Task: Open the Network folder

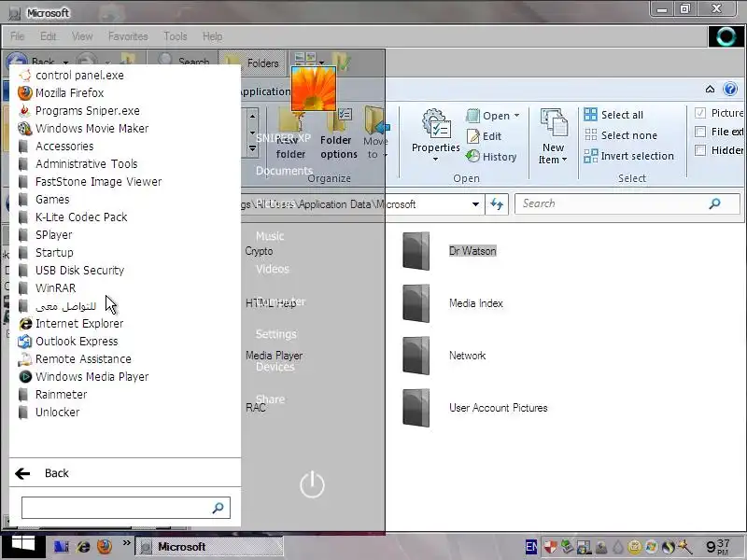Action: 444,356
